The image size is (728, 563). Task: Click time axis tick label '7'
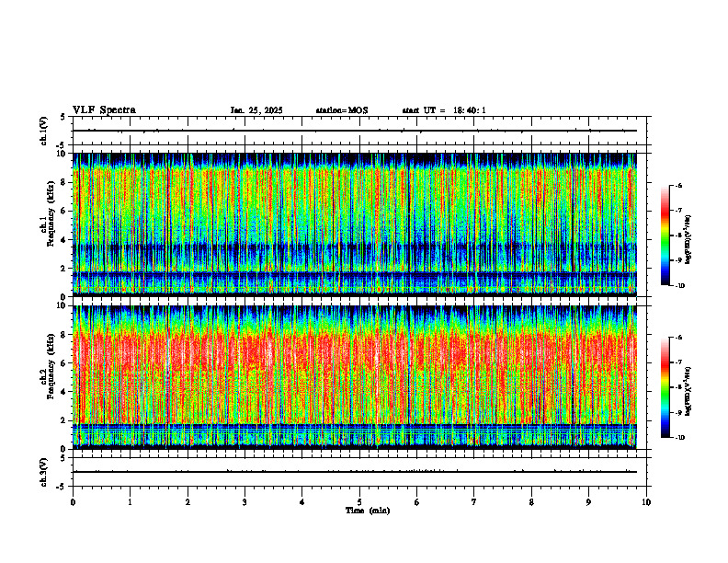click(474, 502)
